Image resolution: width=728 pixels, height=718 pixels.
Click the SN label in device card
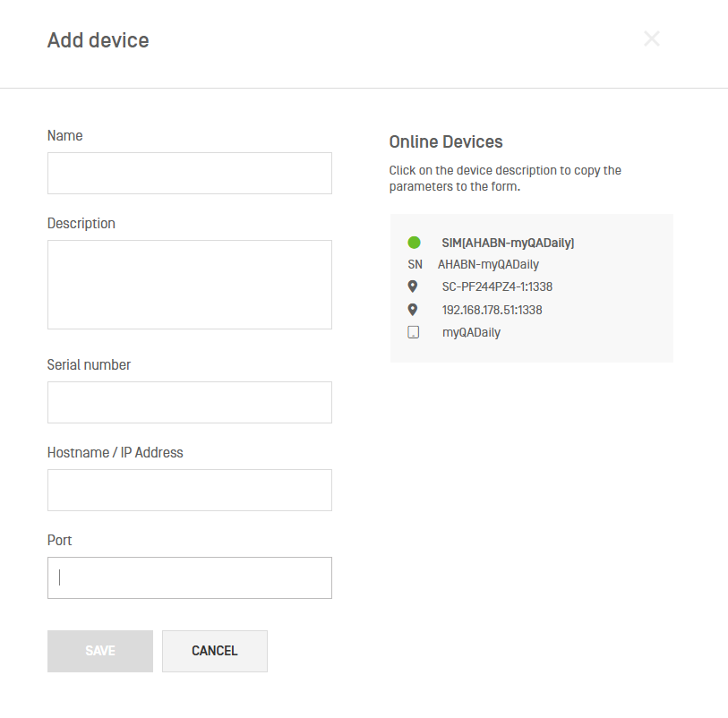pos(415,265)
